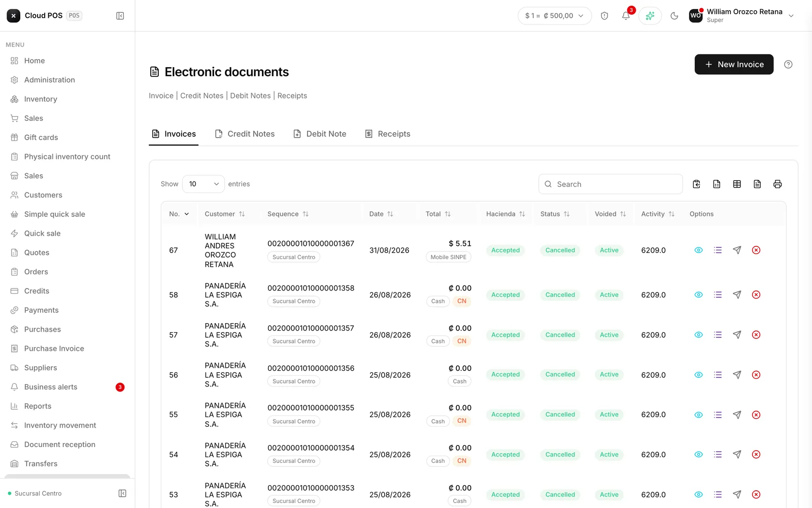
Task: View invoice 58 with eye icon
Action: point(698,295)
